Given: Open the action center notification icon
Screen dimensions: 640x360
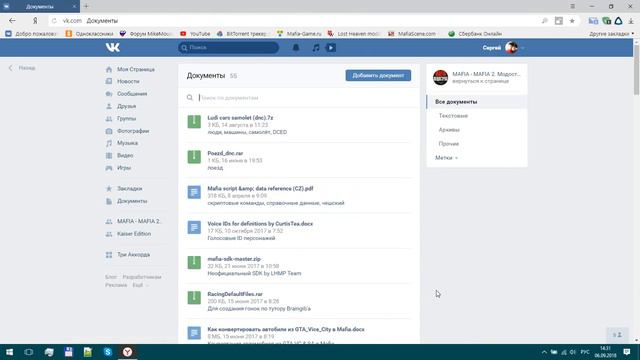Looking at the screenshot, I should pyautogui.click(x=627, y=352).
